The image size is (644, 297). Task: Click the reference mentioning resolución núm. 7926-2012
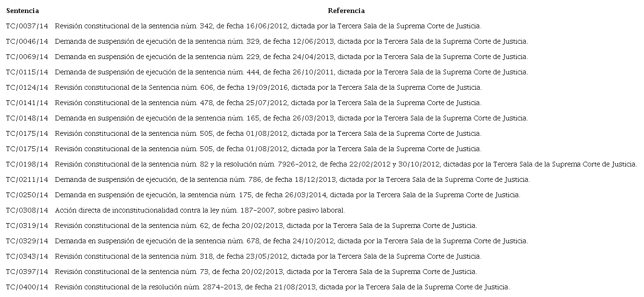pos(346,164)
